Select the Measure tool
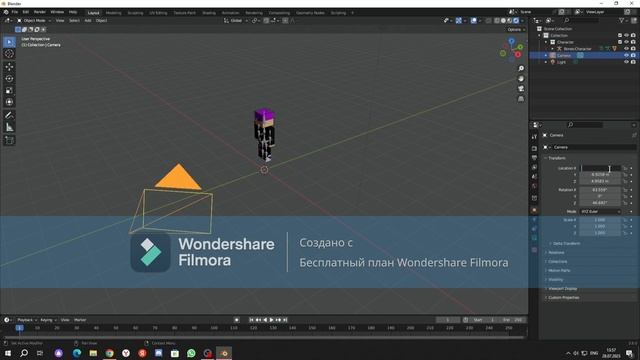This screenshot has width=640, height=360. click(9, 128)
